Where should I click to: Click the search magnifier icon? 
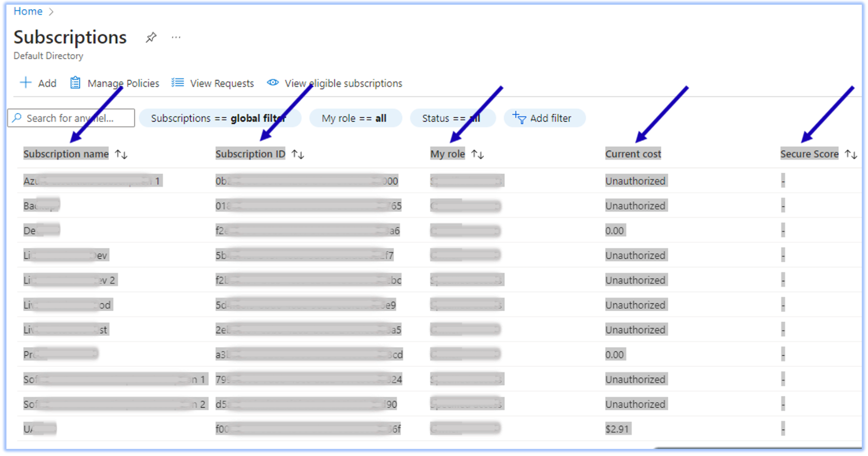[x=17, y=118]
